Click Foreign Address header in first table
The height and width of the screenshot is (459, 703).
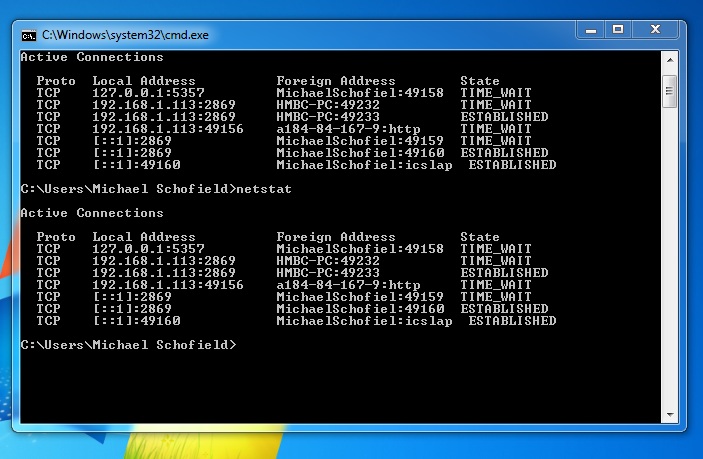pos(336,81)
